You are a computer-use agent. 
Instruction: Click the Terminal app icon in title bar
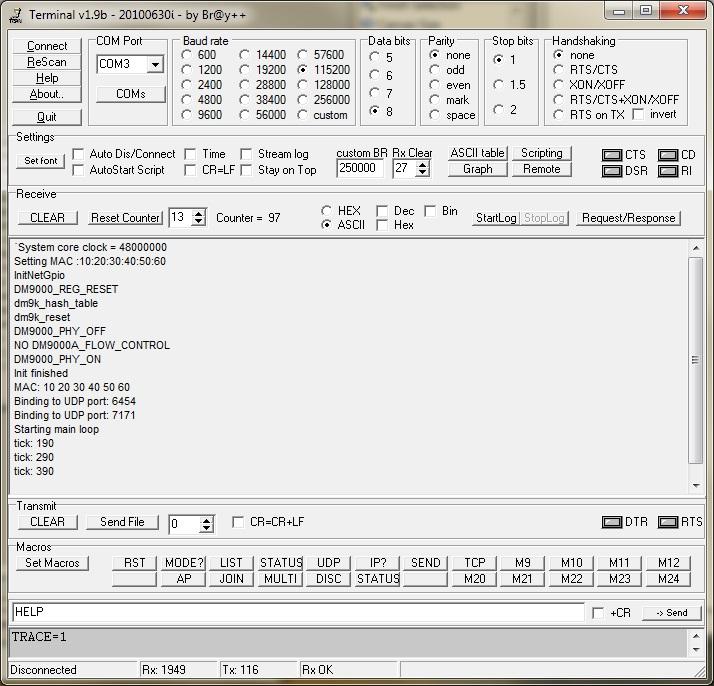15,15
